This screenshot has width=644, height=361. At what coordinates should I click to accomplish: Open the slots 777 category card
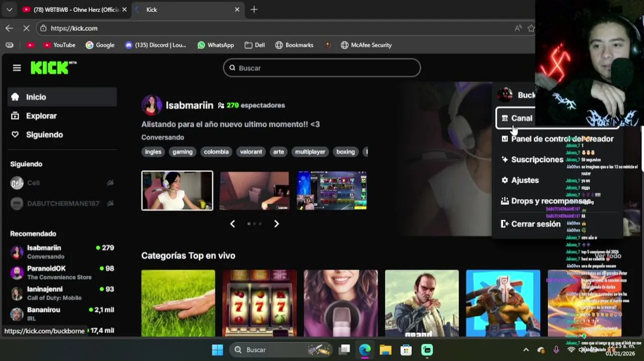[x=259, y=303]
